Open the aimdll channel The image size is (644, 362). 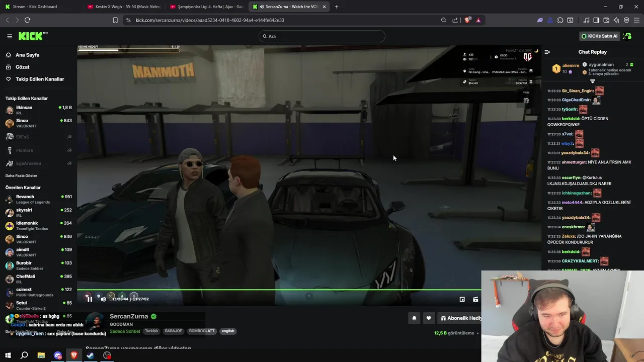[x=38, y=252]
